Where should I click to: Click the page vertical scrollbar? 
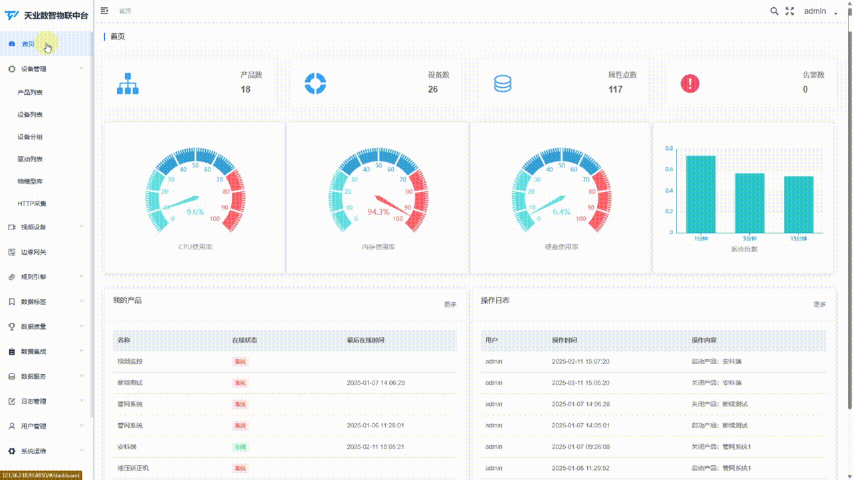pos(849,218)
